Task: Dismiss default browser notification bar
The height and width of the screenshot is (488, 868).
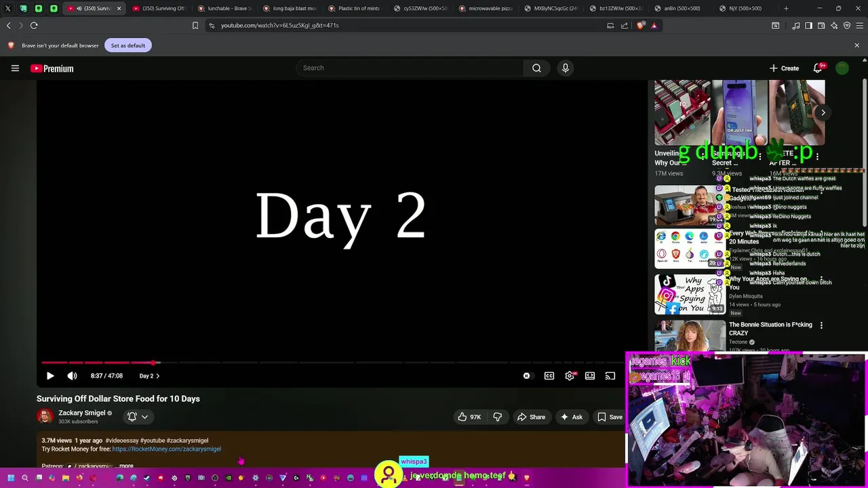Action: (856, 45)
